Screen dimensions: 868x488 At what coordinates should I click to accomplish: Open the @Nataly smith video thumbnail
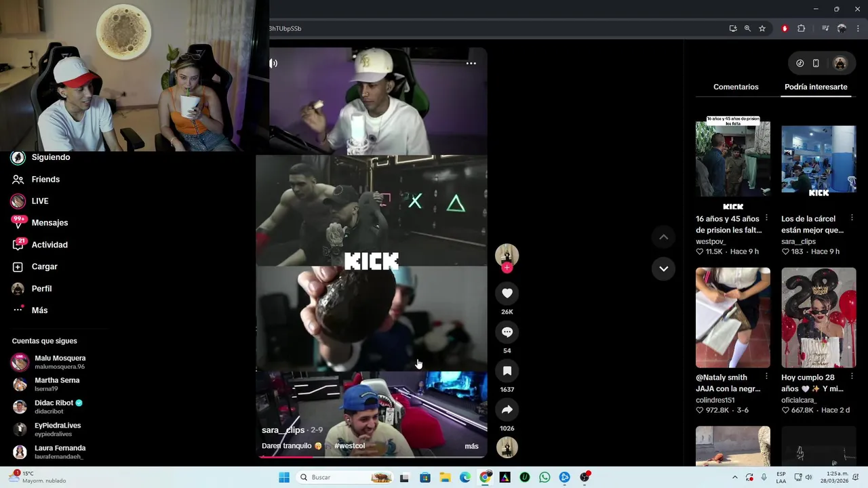pyautogui.click(x=733, y=318)
